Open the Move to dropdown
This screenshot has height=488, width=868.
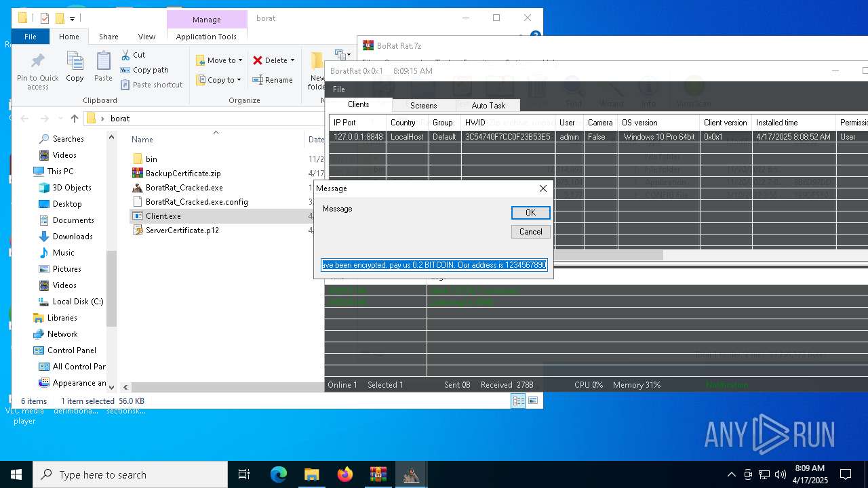pos(219,60)
